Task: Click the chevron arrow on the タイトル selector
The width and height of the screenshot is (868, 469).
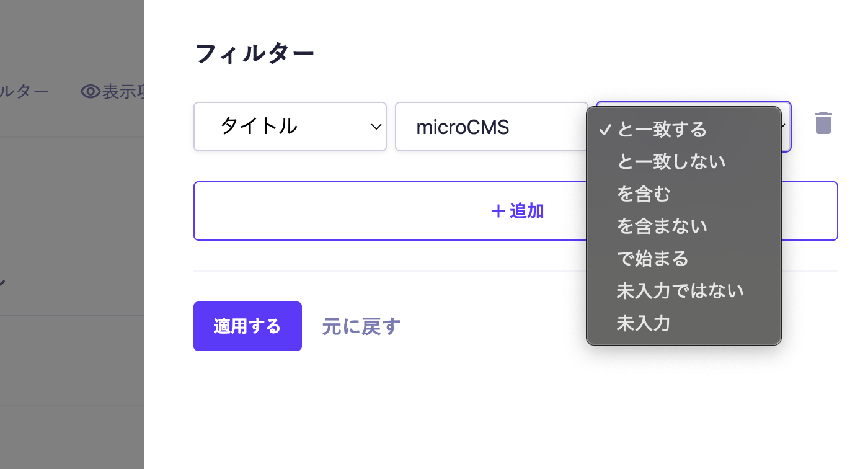Action: pos(375,127)
